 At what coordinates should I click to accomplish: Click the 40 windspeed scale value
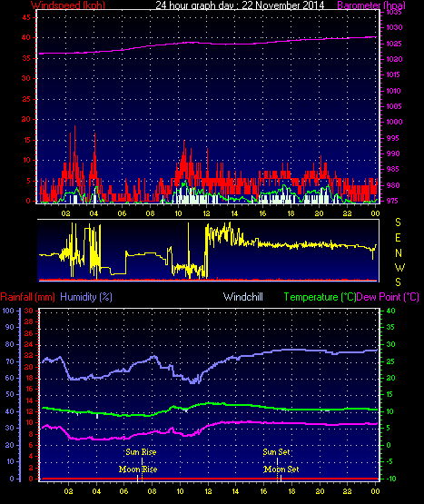pos(26,37)
